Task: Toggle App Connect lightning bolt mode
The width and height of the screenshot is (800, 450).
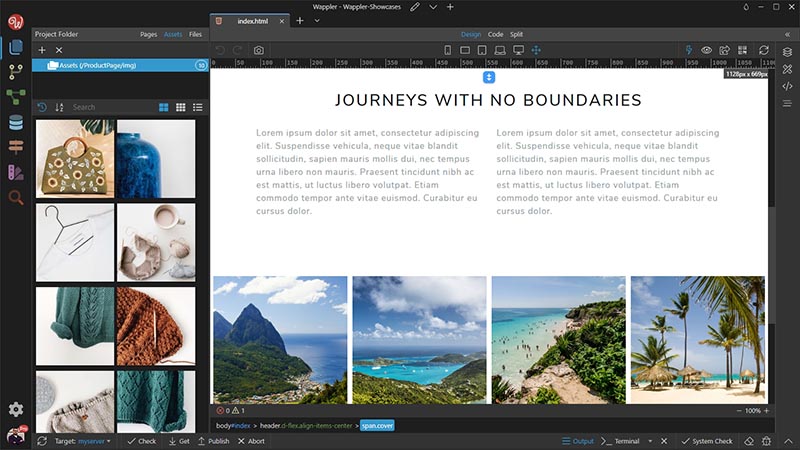Action: tap(689, 50)
